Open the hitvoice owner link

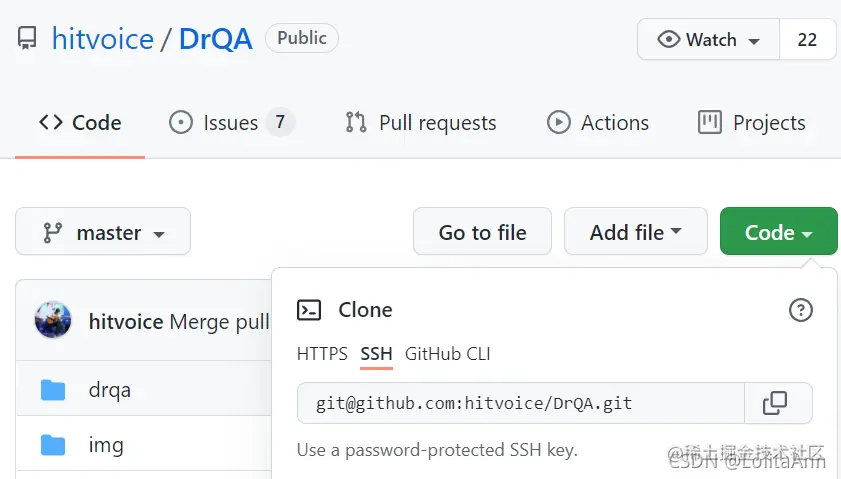coord(103,40)
